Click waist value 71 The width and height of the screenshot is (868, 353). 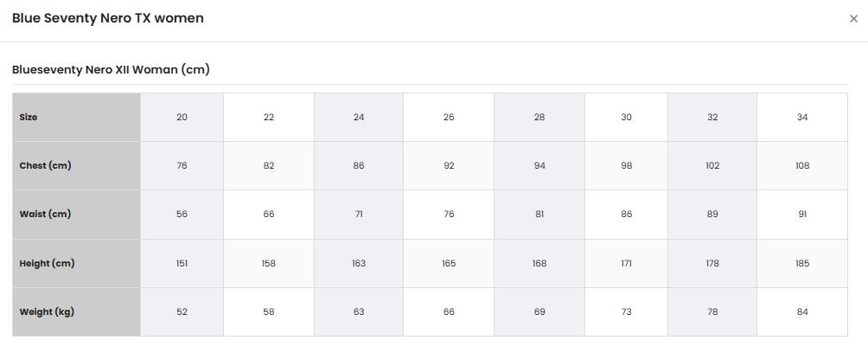click(x=359, y=215)
